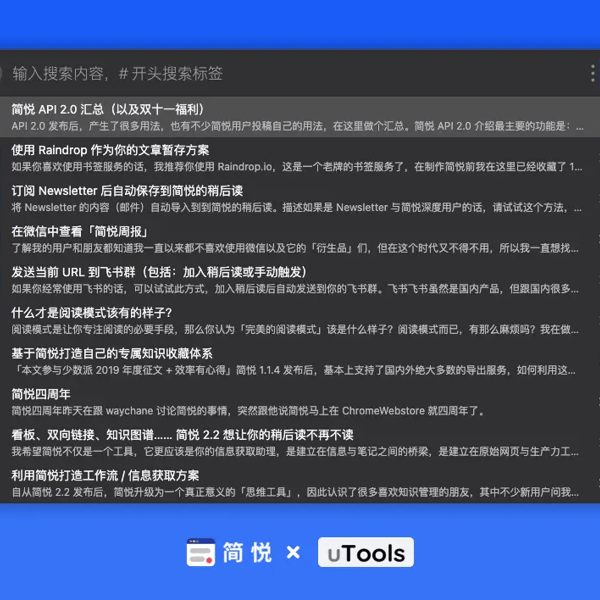
Task: Click the uTools logo badge
Action: pos(366,552)
